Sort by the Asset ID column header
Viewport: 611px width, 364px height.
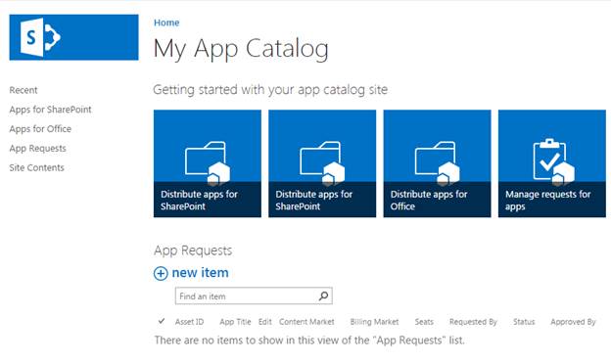click(x=189, y=322)
